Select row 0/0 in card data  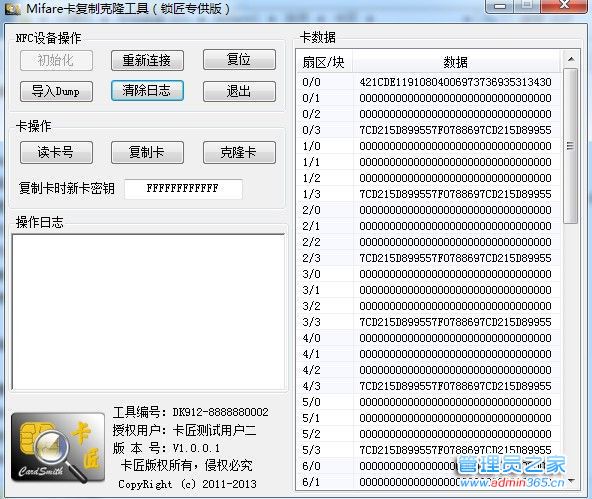pos(428,82)
